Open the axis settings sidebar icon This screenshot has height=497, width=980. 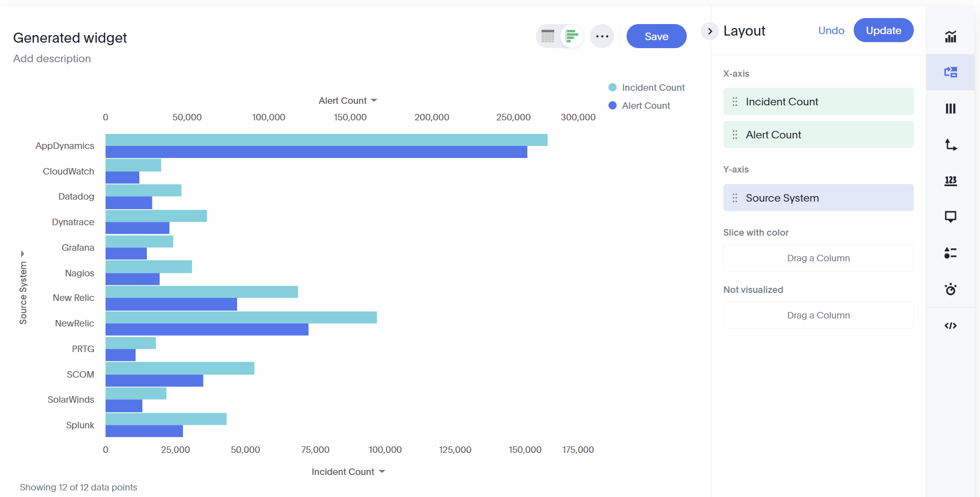pyautogui.click(x=950, y=144)
